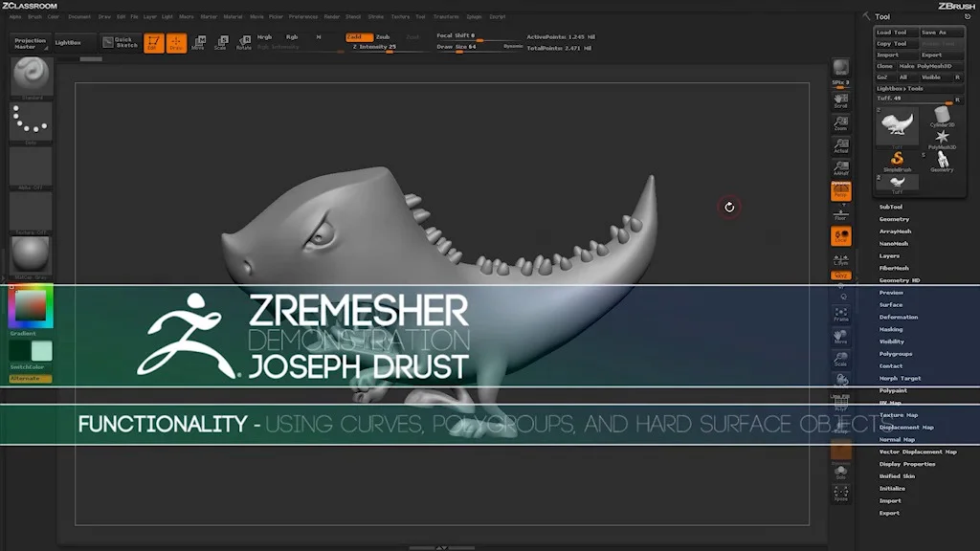Viewport: 980px width, 551px height.
Task: Expand the ArrayMesh section
Action: click(x=895, y=231)
